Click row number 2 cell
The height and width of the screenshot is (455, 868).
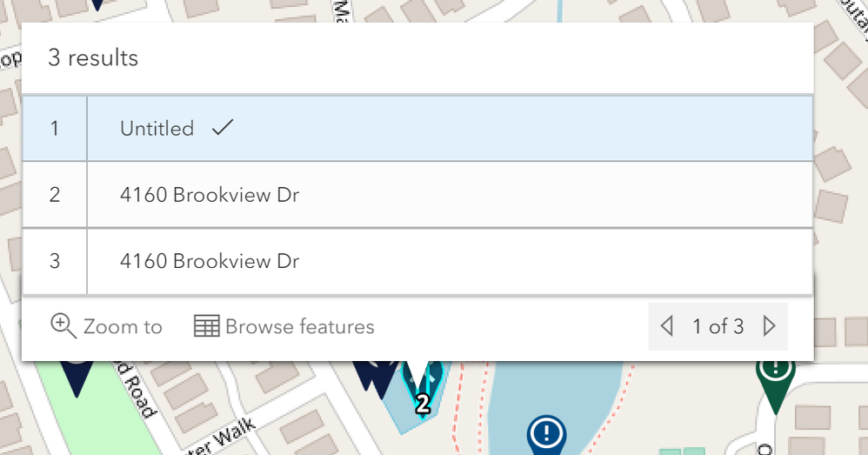55,195
